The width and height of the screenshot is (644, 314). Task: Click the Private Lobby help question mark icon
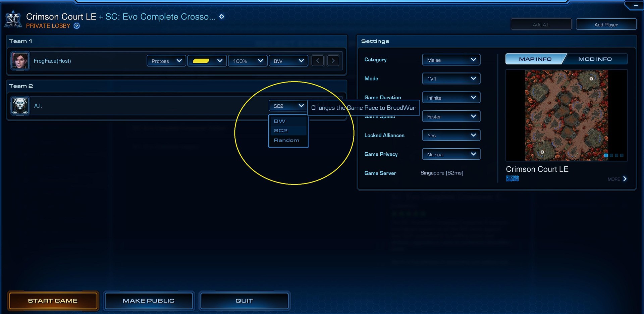pyautogui.click(x=76, y=26)
